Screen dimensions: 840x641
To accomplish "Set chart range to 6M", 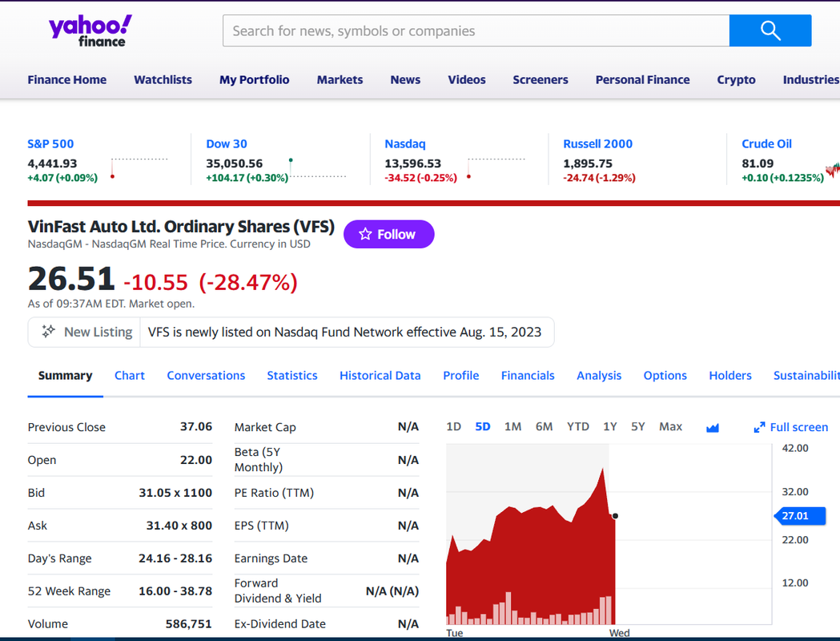I will click(x=544, y=426).
